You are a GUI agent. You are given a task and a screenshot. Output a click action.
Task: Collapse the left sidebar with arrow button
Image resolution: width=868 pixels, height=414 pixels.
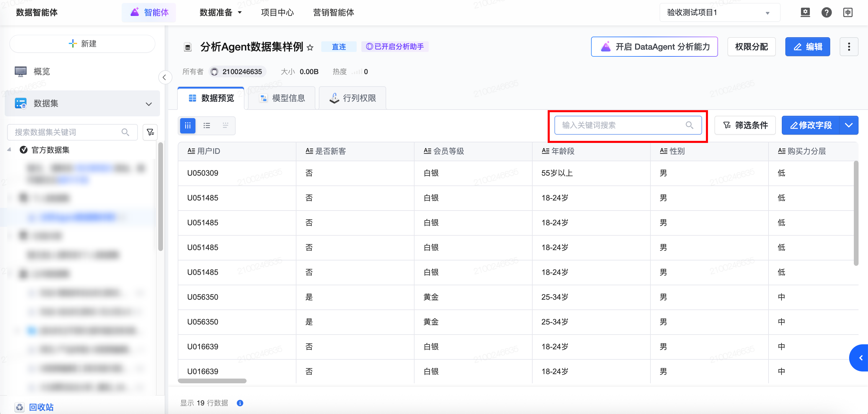coord(164,78)
